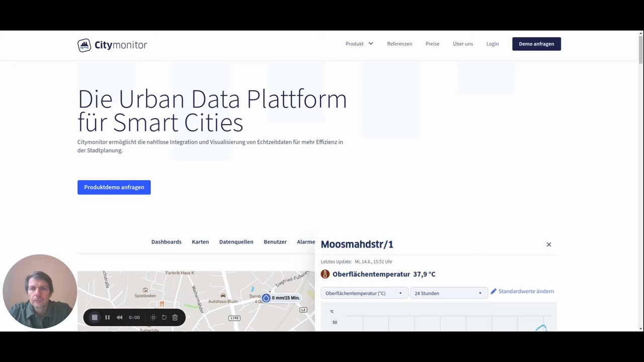Open the Über uns page

click(x=463, y=44)
